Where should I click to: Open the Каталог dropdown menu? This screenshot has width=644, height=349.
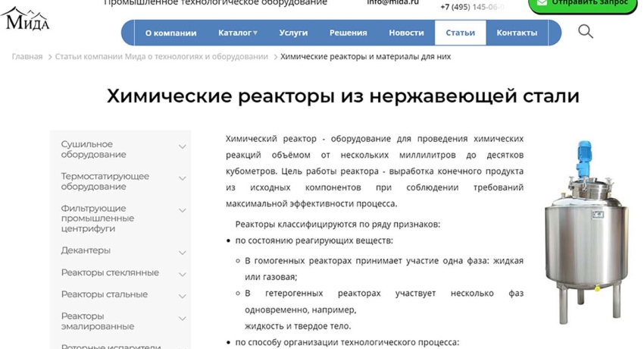tap(237, 33)
